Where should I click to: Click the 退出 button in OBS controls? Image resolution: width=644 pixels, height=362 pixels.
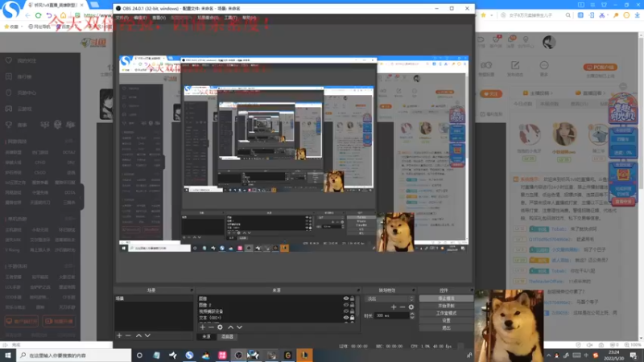(x=446, y=328)
